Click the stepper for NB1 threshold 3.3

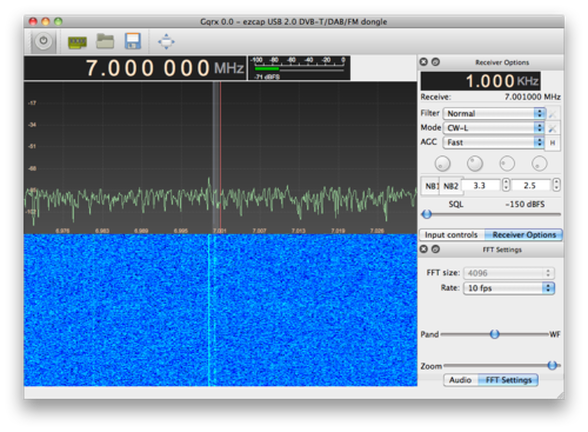[506, 185]
